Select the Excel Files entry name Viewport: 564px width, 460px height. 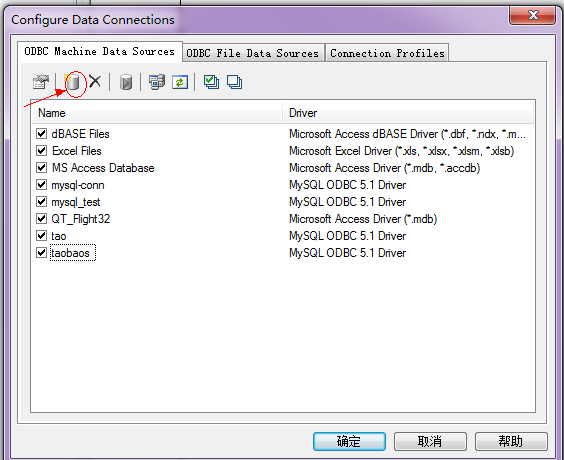click(77, 151)
